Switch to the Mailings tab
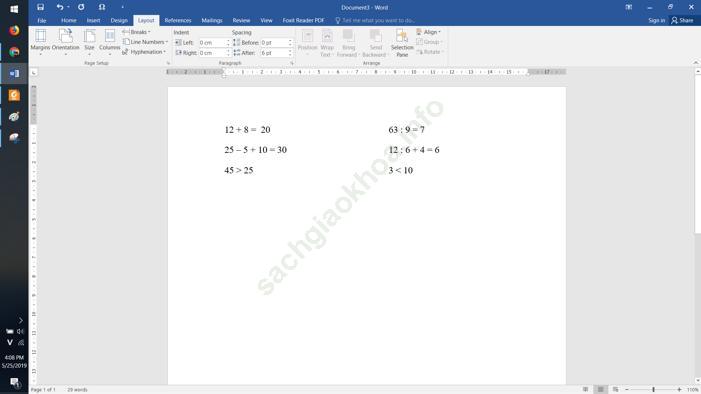This screenshot has height=394, width=701. [212, 21]
